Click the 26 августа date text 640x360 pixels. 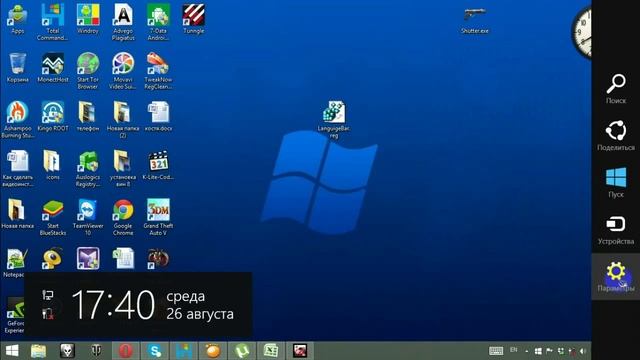pyautogui.click(x=200, y=314)
